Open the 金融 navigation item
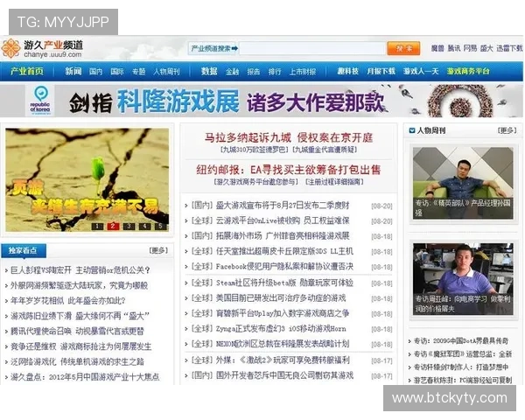Viewport: 525px width, 420px height. tap(233, 72)
